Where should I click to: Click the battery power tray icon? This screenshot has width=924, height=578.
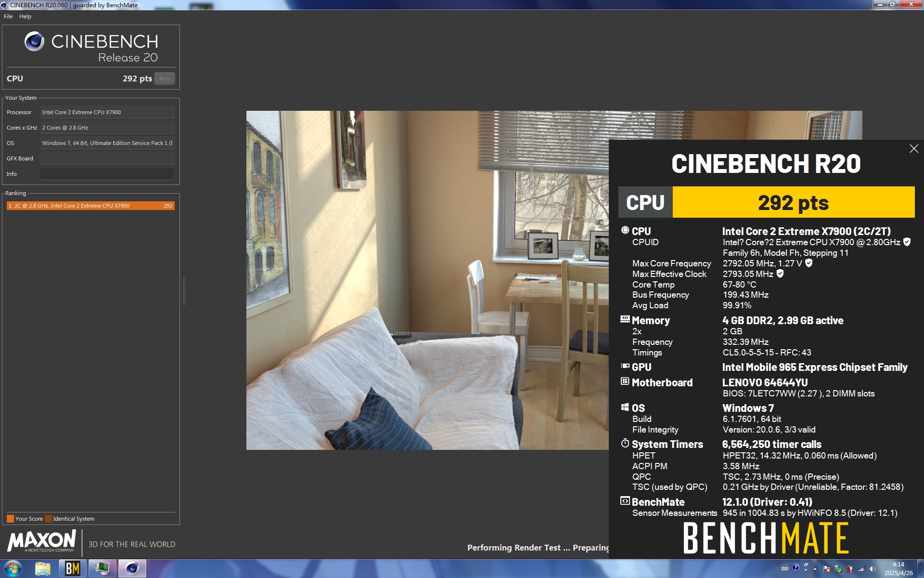pyautogui.click(x=849, y=569)
